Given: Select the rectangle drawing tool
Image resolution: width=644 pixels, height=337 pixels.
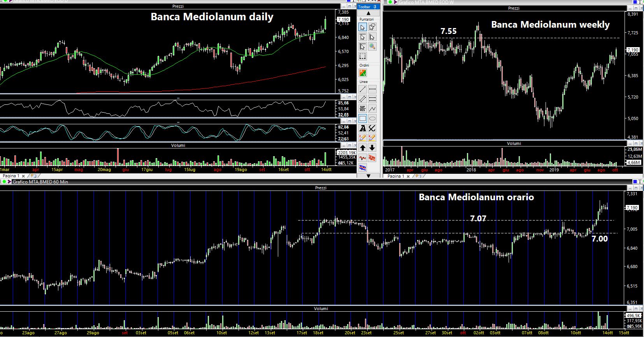Looking at the screenshot, I should click(x=363, y=118).
